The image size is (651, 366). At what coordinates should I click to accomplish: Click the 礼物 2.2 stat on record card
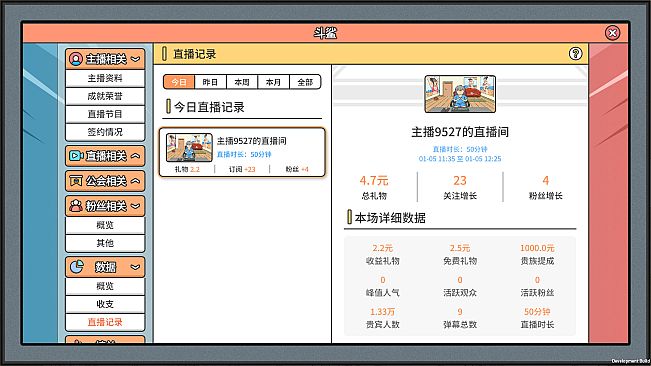tap(187, 169)
